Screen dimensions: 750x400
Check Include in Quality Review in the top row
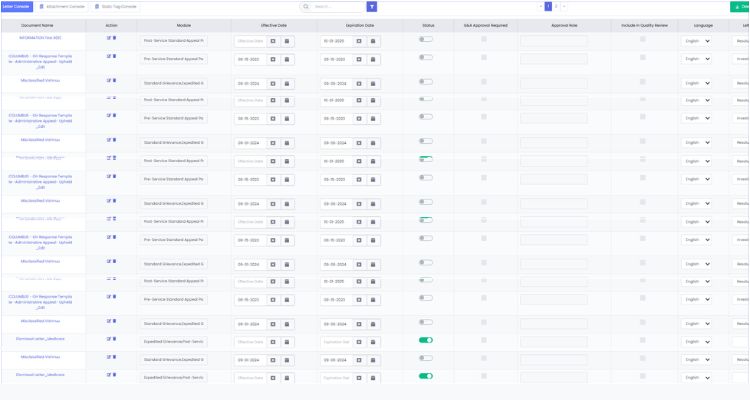pos(643,39)
